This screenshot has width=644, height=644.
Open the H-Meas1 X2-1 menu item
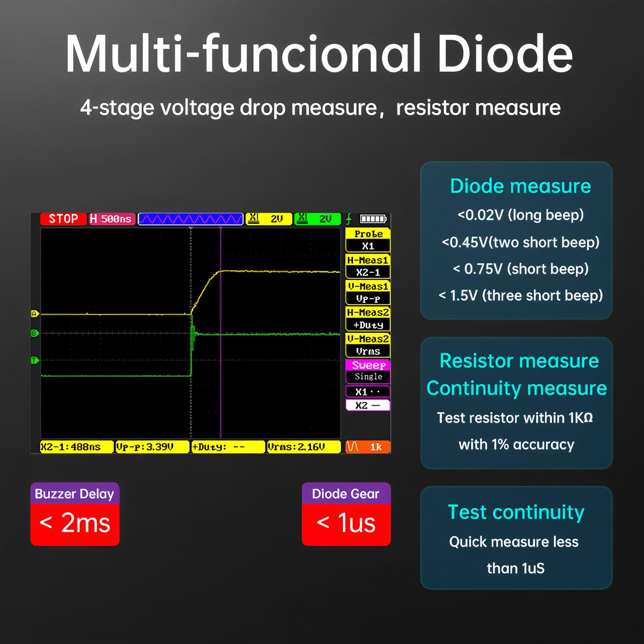click(x=368, y=266)
